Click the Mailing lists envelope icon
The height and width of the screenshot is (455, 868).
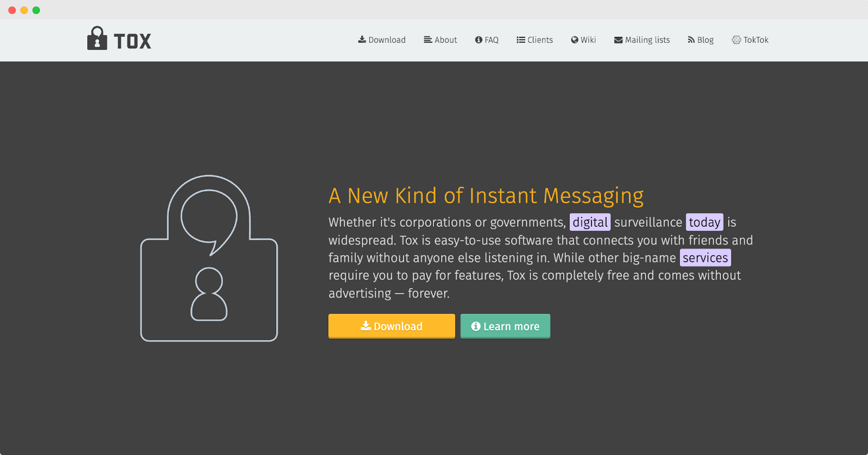tap(618, 40)
